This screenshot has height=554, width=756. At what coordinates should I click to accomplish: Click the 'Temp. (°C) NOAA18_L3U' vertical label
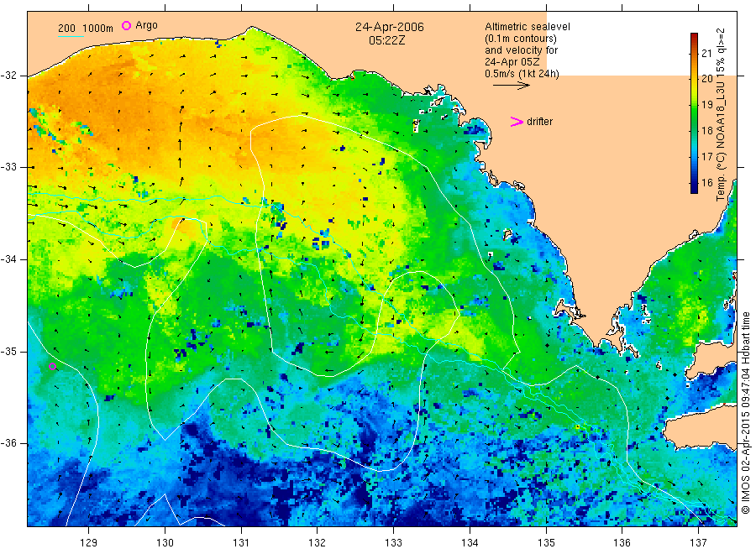[x=721, y=141]
